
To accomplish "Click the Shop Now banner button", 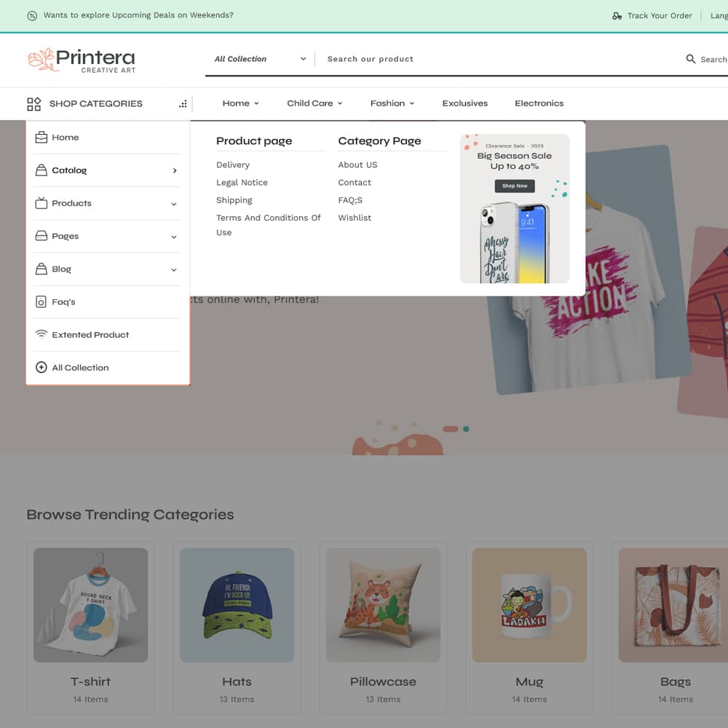I will pos(515,186).
